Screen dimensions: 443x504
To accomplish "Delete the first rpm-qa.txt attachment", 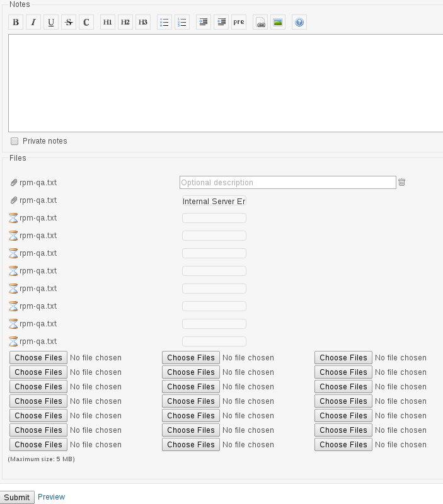I will pos(401,183).
